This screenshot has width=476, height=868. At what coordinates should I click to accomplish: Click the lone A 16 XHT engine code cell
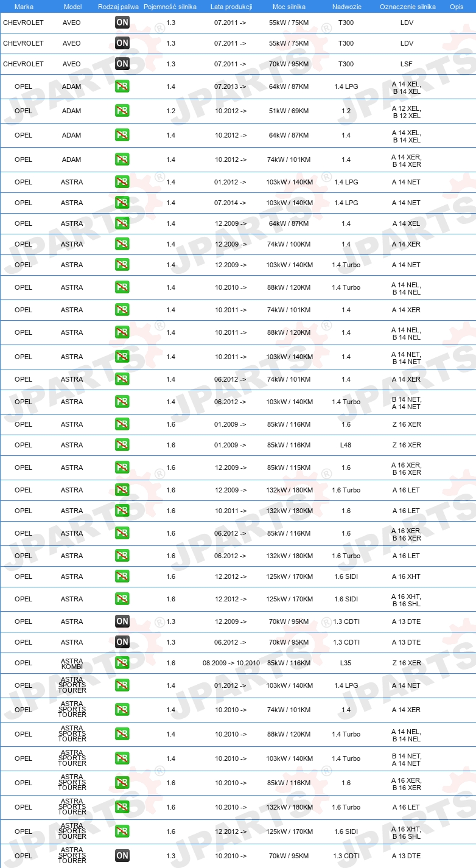(407, 576)
